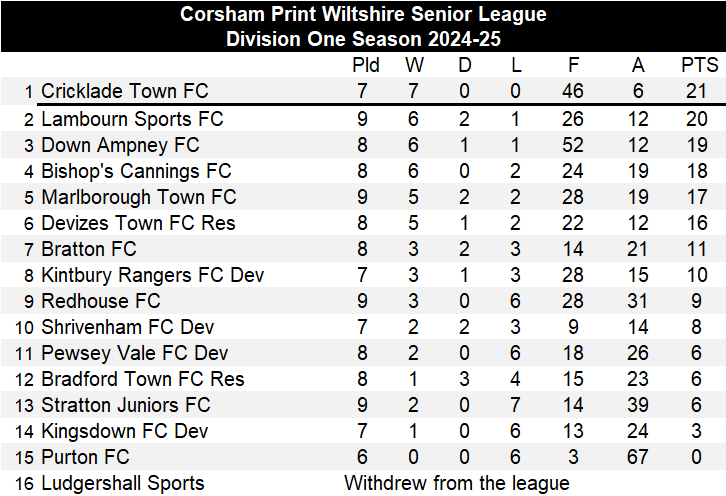The height and width of the screenshot is (496, 726).
Task: Click the F goals-for column header
Action: (x=573, y=65)
